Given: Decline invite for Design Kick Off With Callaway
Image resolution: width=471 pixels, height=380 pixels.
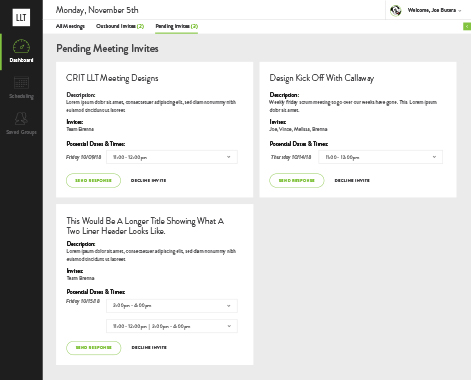Looking at the screenshot, I should (x=352, y=180).
